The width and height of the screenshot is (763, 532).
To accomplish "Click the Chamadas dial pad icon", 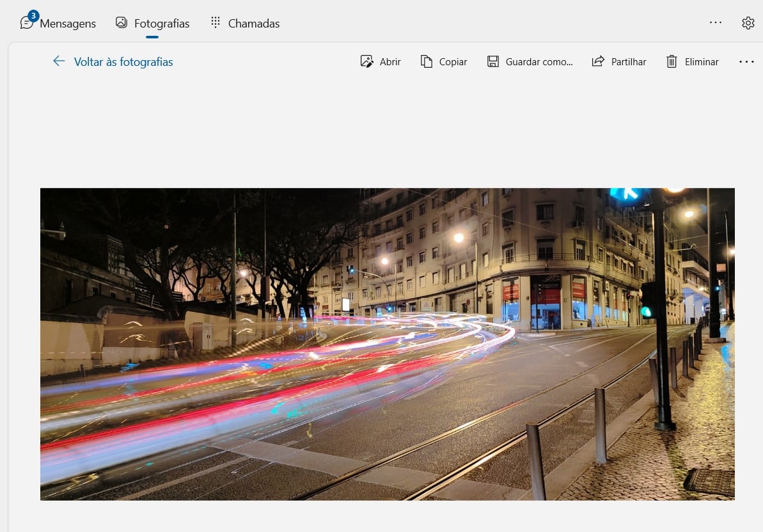I will (x=216, y=22).
